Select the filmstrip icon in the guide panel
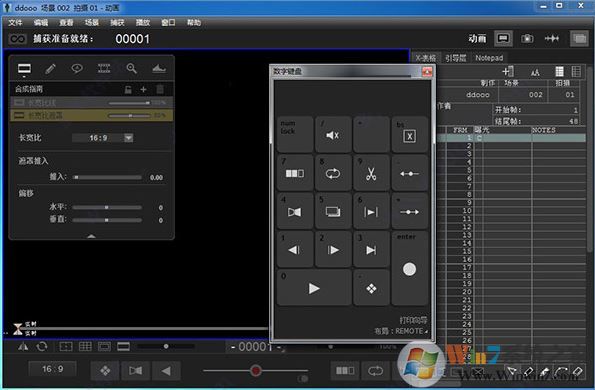Screen dimensions: 595x390 [x=104, y=69]
